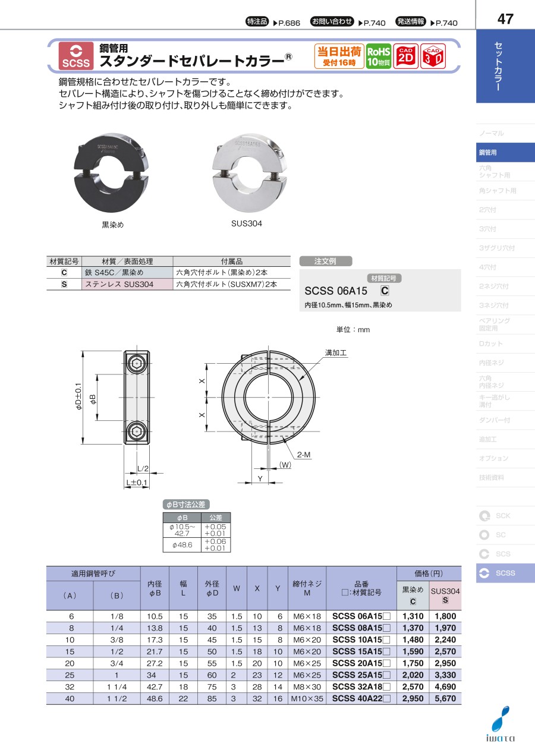Screen dimensions: 535x756
Task: Click the pink SUS304 price column header
Action: pos(445,595)
